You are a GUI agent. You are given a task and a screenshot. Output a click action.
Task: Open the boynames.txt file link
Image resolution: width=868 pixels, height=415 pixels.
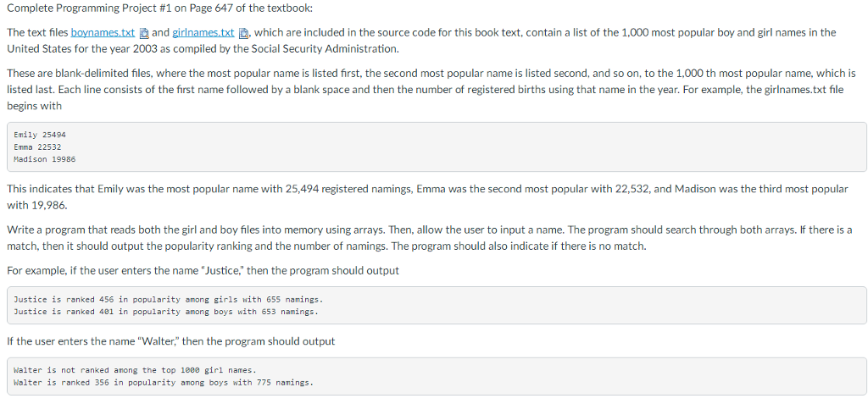pos(103,33)
